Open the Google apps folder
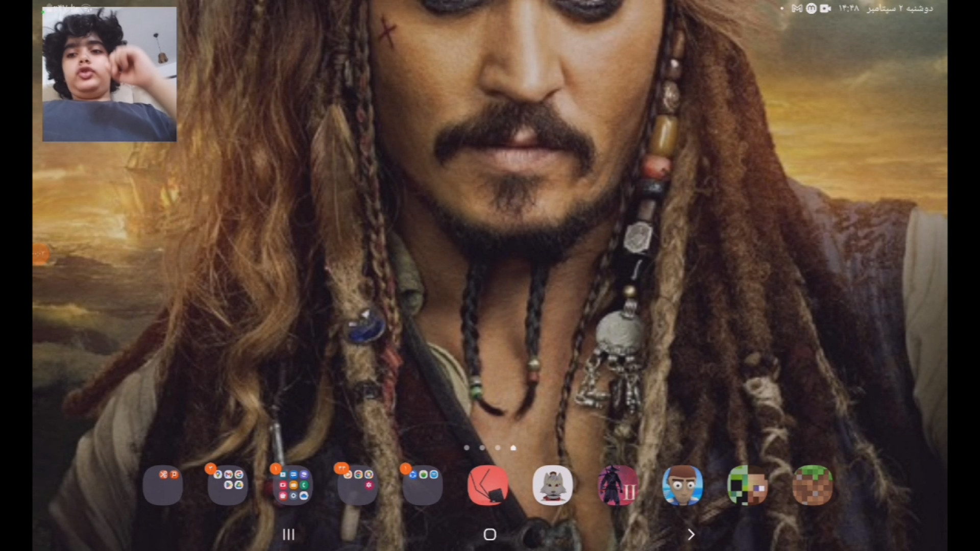The height and width of the screenshot is (551, 980). [228, 485]
